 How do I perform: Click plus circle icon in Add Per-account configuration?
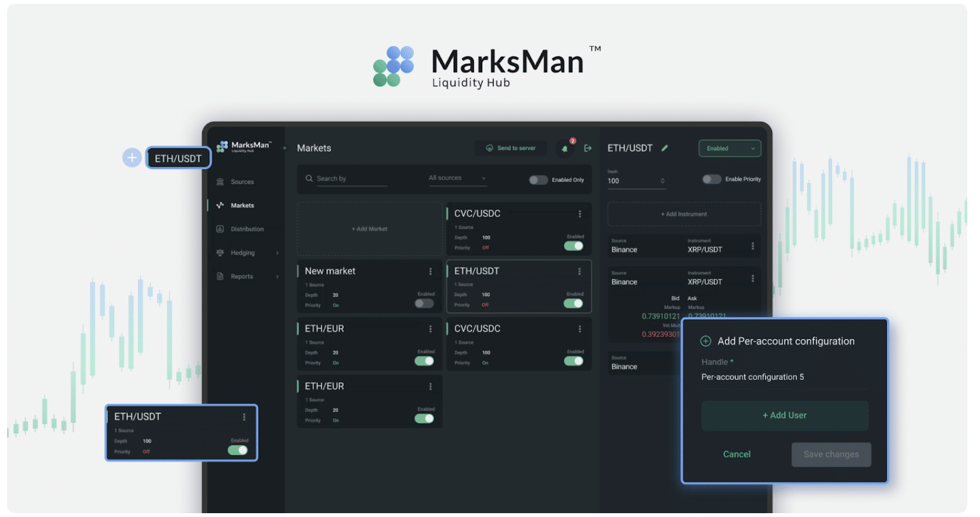coord(706,341)
